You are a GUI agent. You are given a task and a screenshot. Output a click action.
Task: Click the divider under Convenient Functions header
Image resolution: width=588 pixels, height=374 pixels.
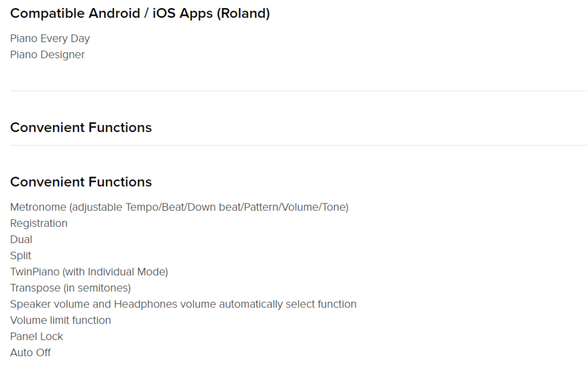[x=299, y=145]
